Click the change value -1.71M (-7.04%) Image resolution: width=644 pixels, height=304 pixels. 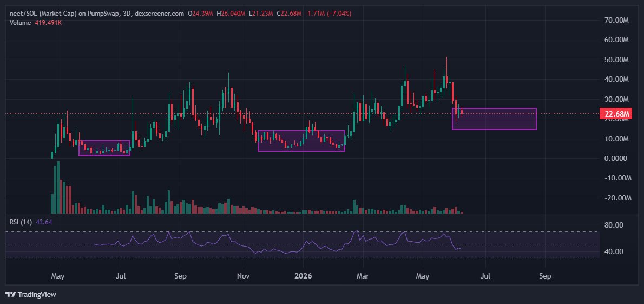click(x=328, y=14)
